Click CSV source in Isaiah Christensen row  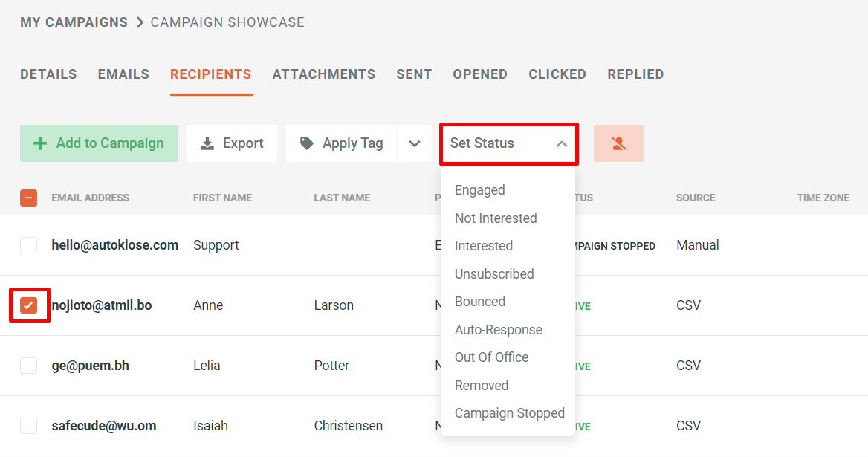tap(689, 426)
